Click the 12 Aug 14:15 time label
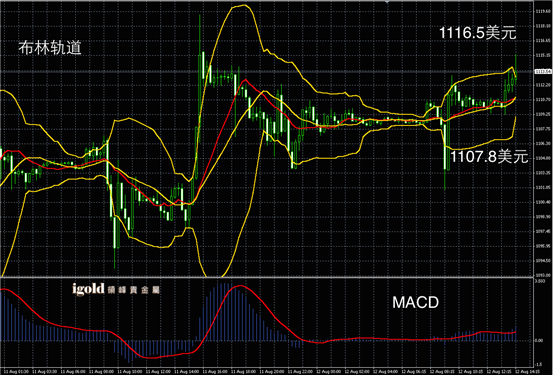 pyautogui.click(x=527, y=371)
